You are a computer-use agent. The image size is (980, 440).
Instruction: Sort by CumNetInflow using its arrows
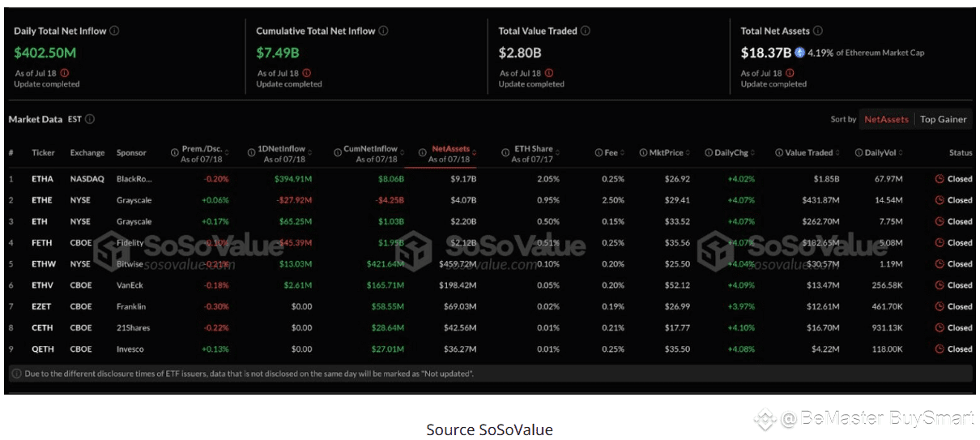[x=403, y=152]
